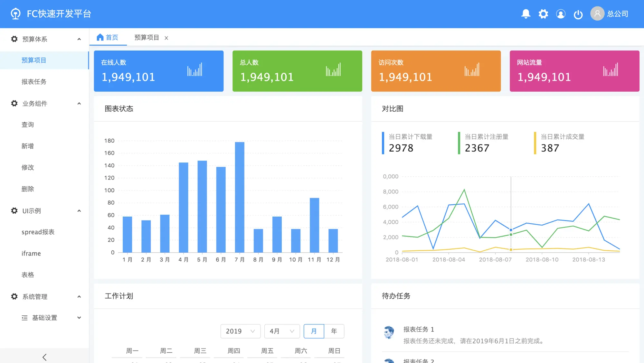Click chart icon on 网站流量 card
The width and height of the screenshot is (644, 363).
click(610, 70)
